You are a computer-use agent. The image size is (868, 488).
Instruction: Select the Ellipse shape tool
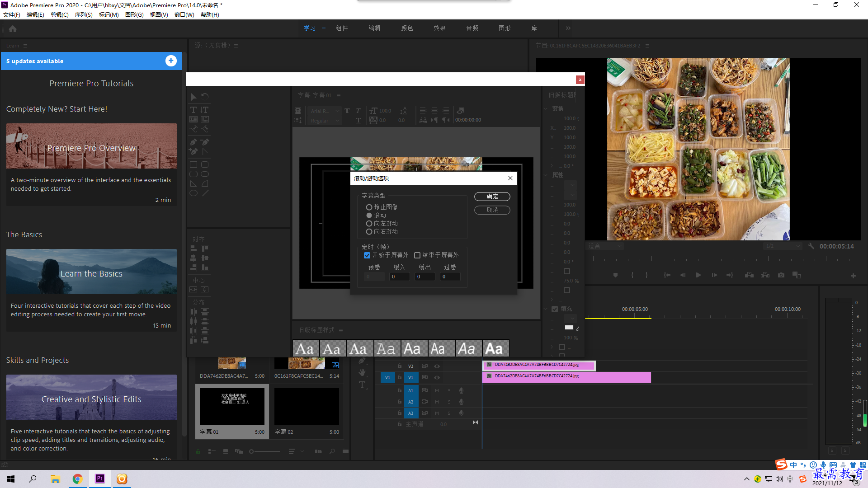pos(193,193)
